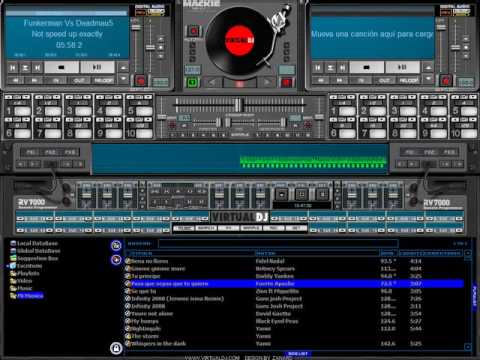Click the track list scroll down arrow
Viewport: 480px width, 360px height.
click(468, 347)
